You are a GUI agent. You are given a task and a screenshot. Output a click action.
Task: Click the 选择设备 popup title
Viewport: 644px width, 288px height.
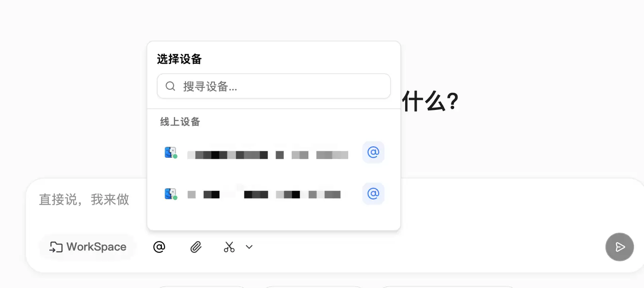click(x=180, y=59)
